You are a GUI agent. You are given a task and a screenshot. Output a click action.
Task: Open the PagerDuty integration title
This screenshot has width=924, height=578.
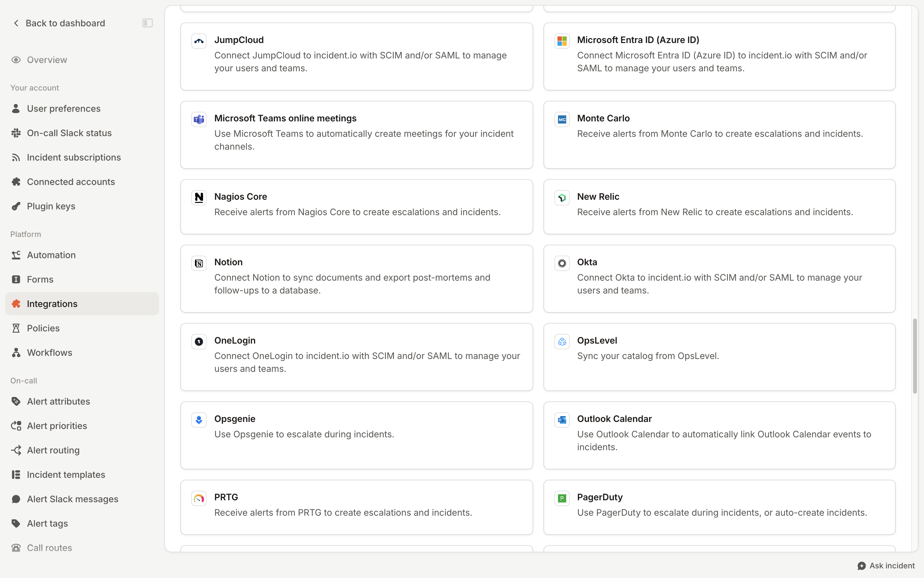pyautogui.click(x=599, y=497)
